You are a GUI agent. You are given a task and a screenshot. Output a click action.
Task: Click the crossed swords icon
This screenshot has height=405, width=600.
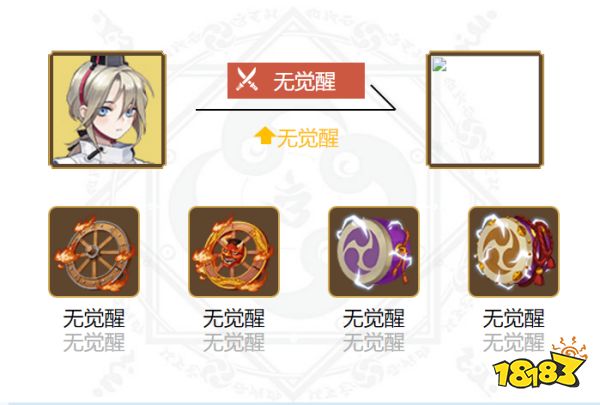[x=247, y=79]
